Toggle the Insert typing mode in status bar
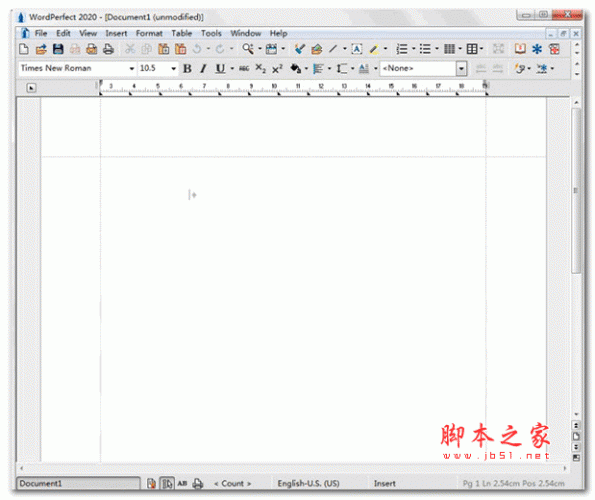 pos(384,483)
